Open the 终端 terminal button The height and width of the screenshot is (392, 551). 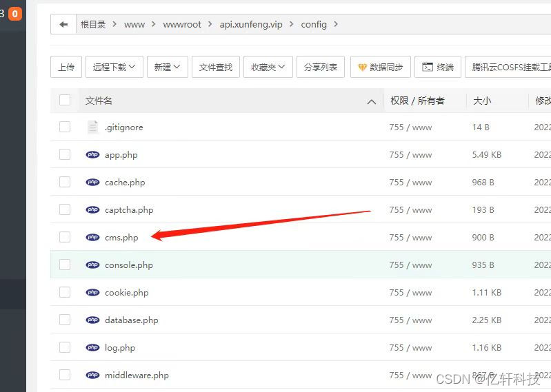click(x=438, y=67)
